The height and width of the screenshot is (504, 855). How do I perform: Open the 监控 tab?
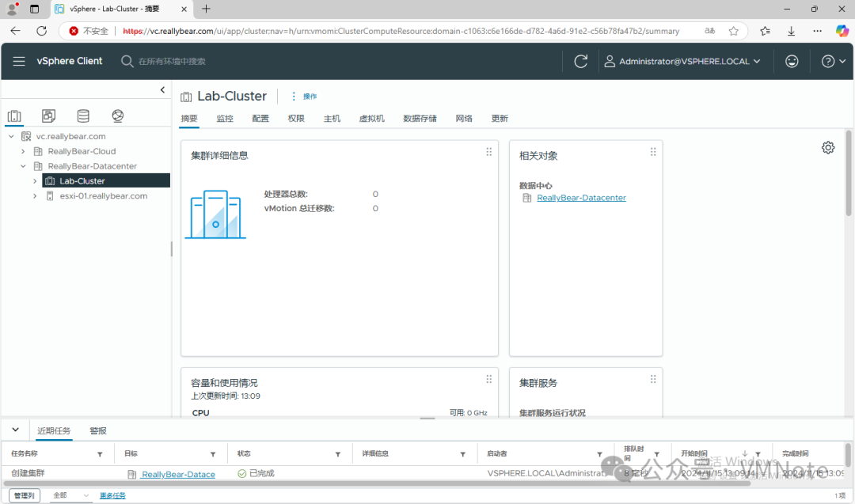(x=225, y=118)
